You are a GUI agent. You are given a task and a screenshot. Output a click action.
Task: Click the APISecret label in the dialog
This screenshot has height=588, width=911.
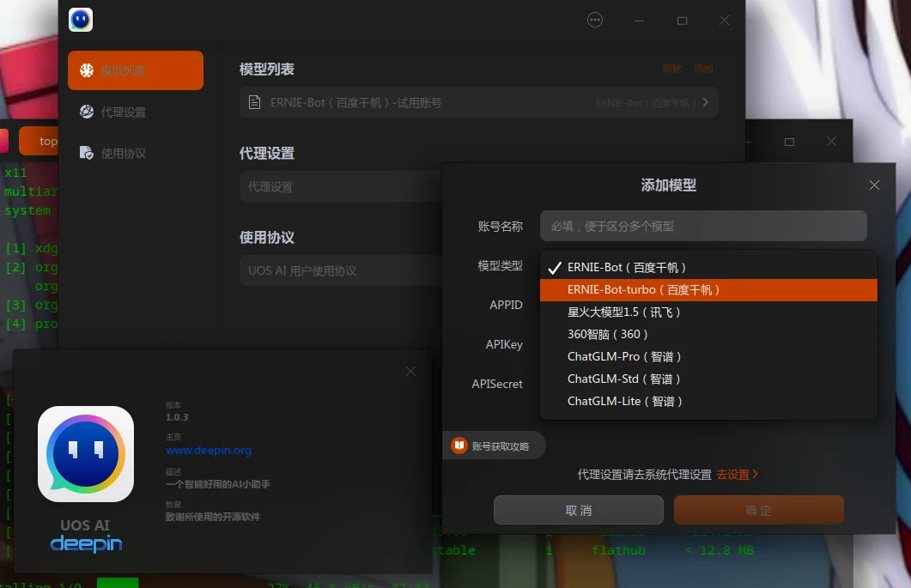[x=497, y=384]
